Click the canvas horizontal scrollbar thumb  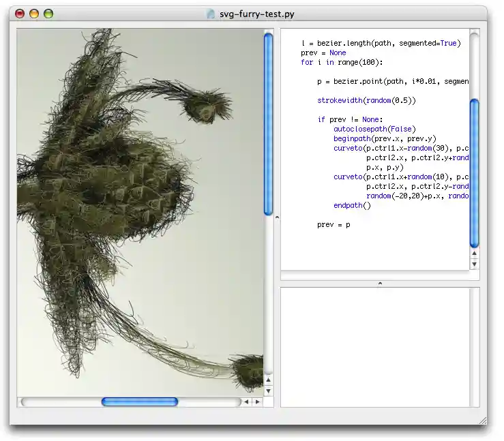(140, 401)
